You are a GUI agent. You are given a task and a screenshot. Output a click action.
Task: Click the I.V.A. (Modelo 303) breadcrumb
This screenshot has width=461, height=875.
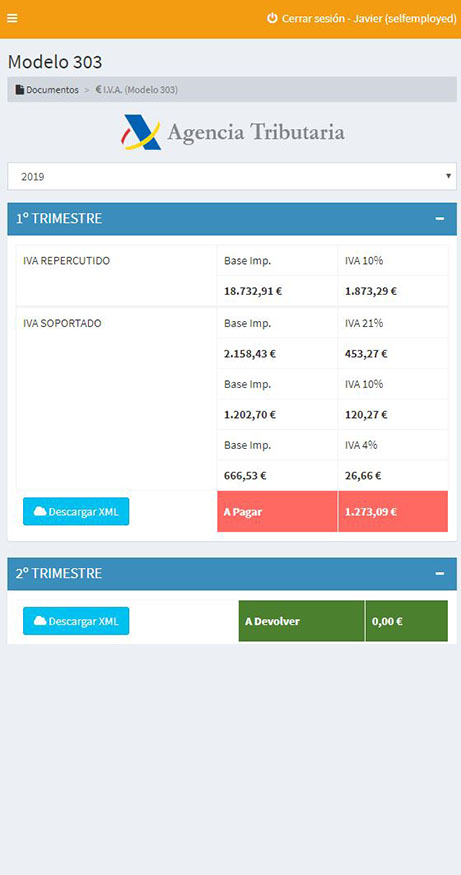137,89
